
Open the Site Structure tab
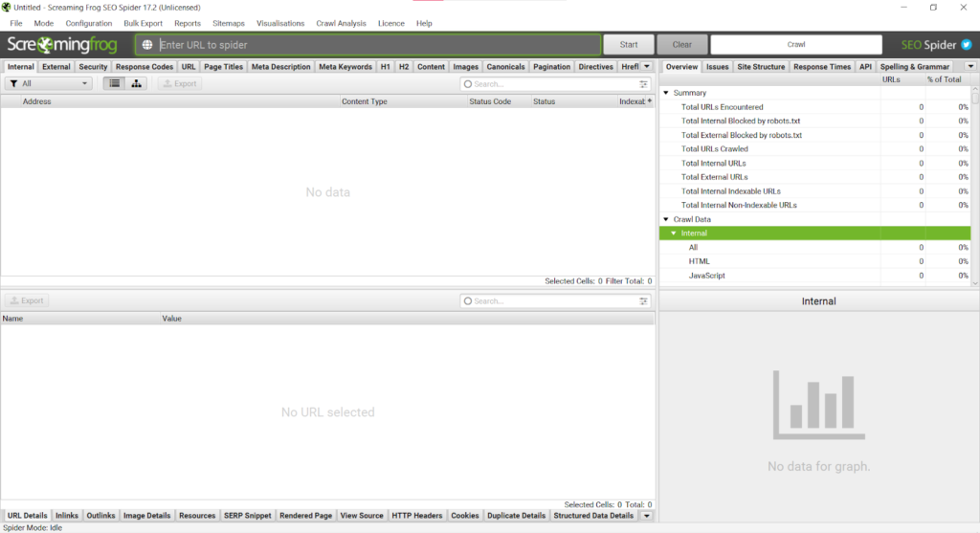(x=761, y=66)
